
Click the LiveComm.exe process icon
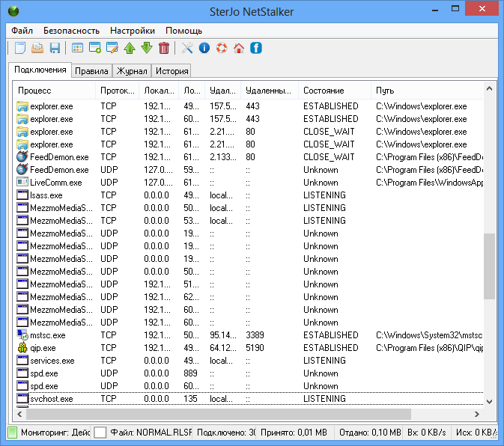point(22,182)
